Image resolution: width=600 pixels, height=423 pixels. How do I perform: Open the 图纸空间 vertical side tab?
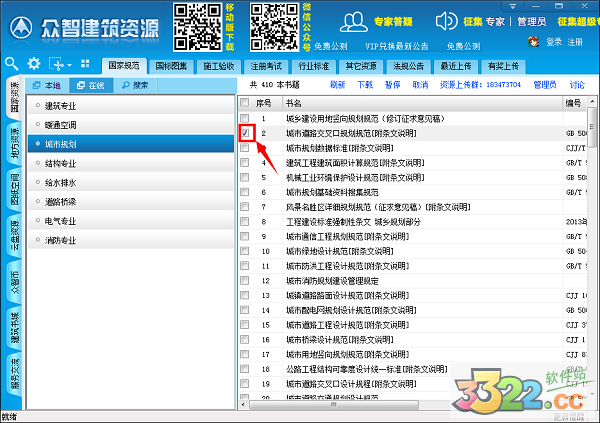coord(15,189)
